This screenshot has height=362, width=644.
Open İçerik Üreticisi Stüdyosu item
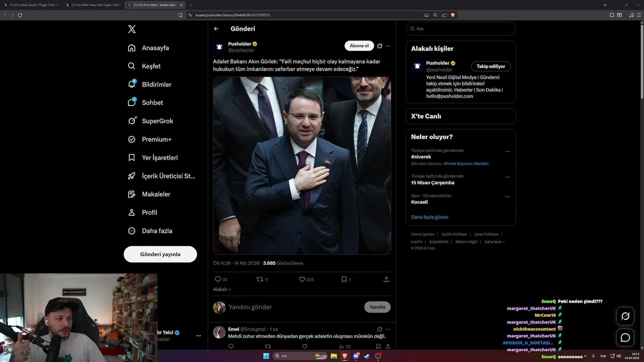tap(161, 176)
